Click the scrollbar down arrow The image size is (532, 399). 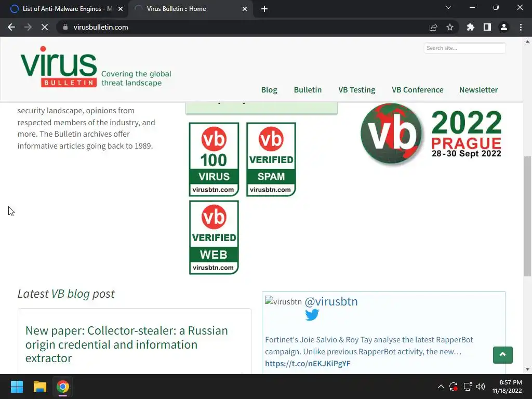pos(527,369)
